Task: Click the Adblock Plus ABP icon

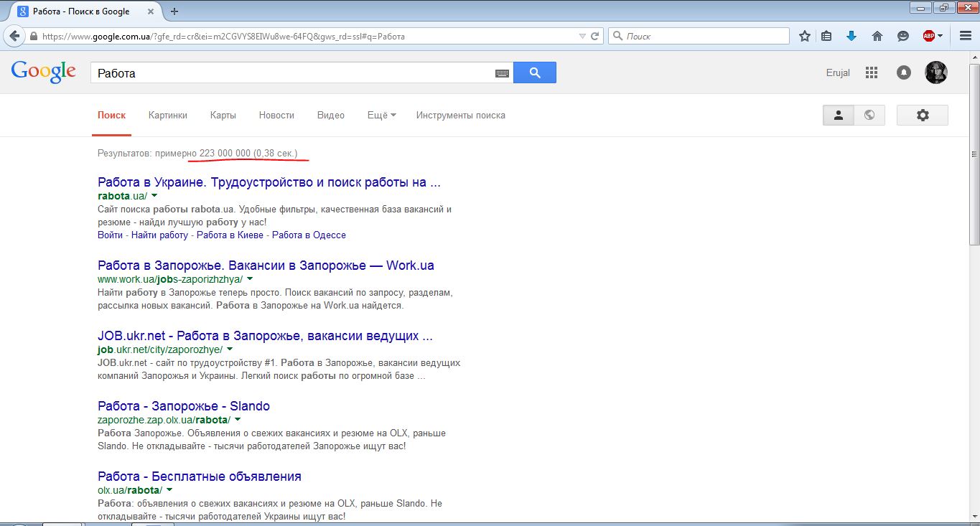Action: (x=928, y=36)
